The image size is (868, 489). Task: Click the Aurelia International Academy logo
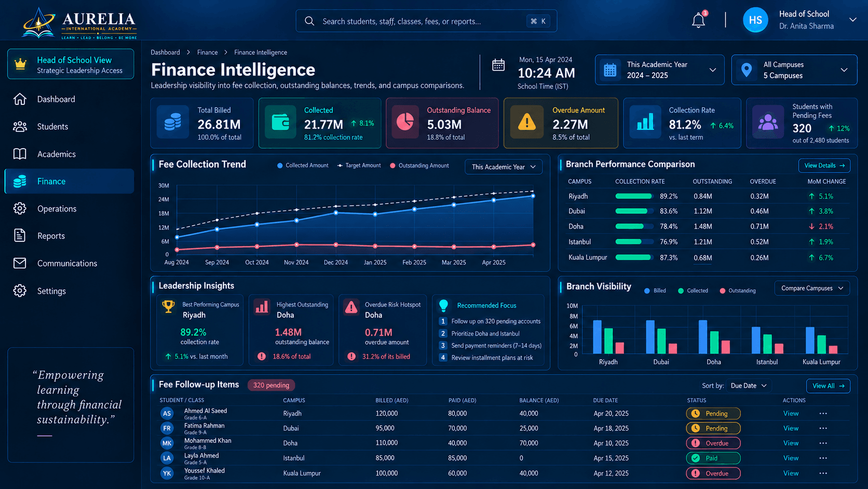point(79,23)
